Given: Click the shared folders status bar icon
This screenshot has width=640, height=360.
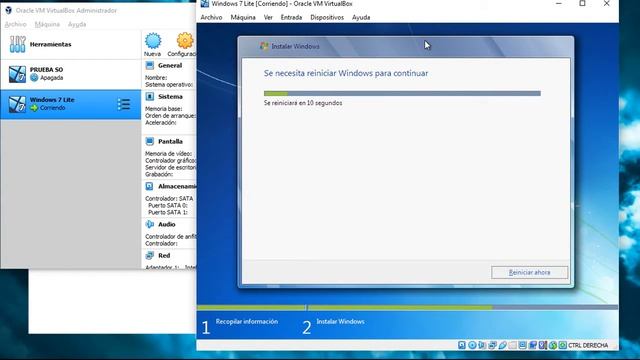Looking at the screenshot, I should point(512,345).
